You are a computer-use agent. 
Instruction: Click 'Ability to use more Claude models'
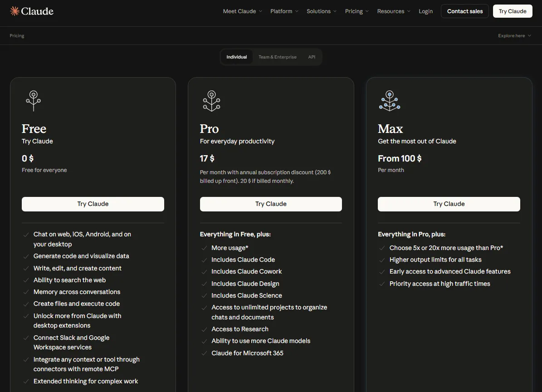[261, 341]
